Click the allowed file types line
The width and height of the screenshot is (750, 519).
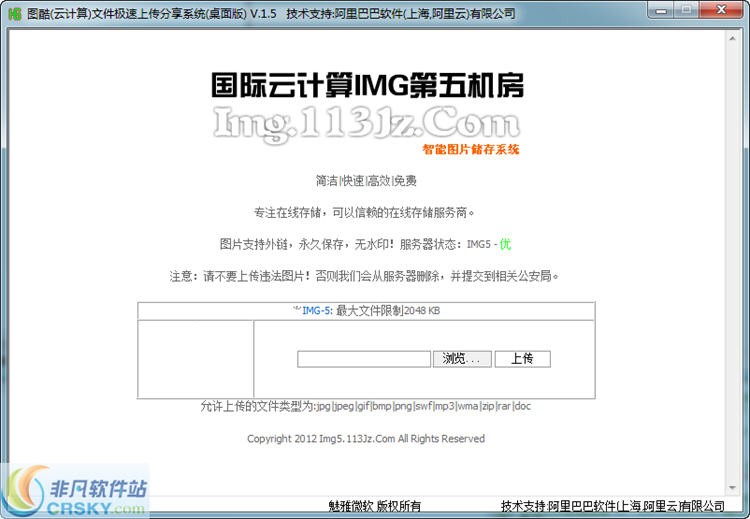click(x=365, y=406)
